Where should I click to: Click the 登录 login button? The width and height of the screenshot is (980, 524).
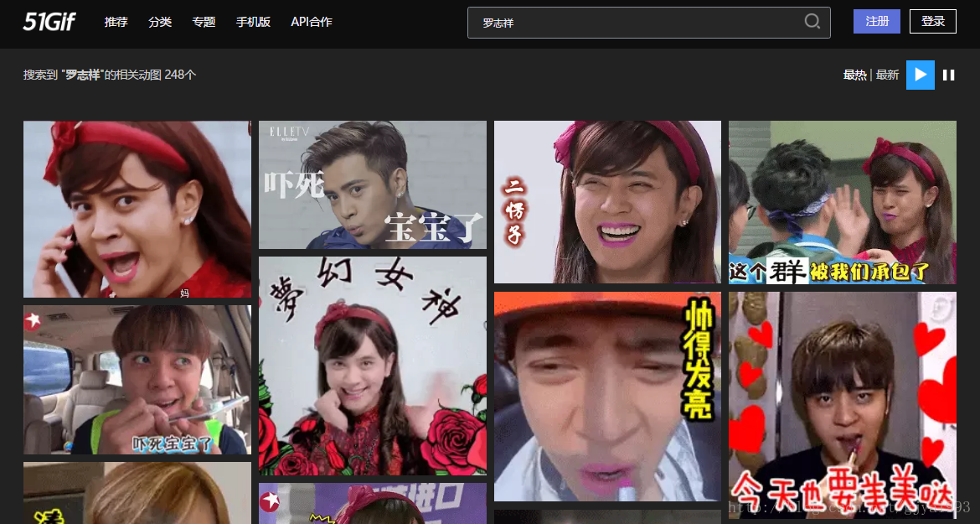[932, 21]
